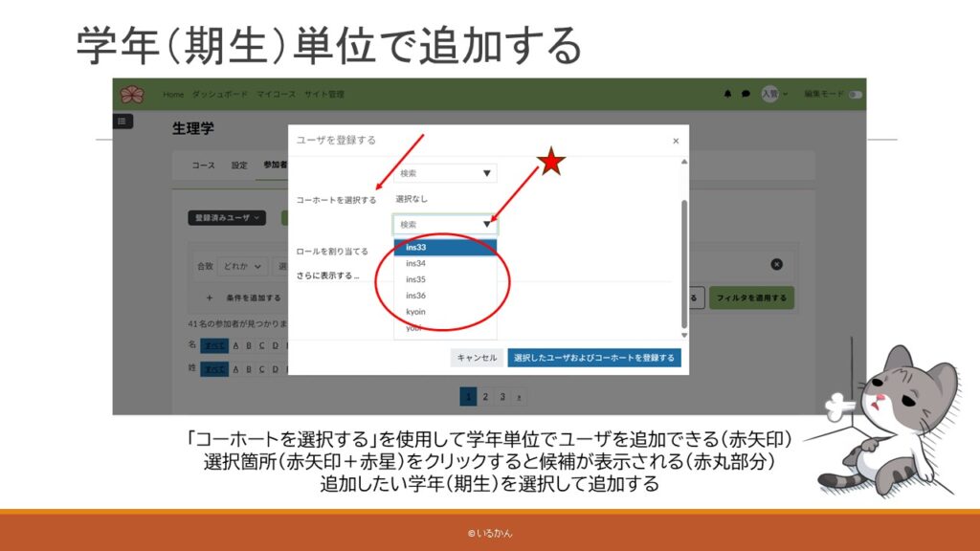Click the user avatar icon in the header
The height and width of the screenshot is (551, 980).
click(x=769, y=95)
